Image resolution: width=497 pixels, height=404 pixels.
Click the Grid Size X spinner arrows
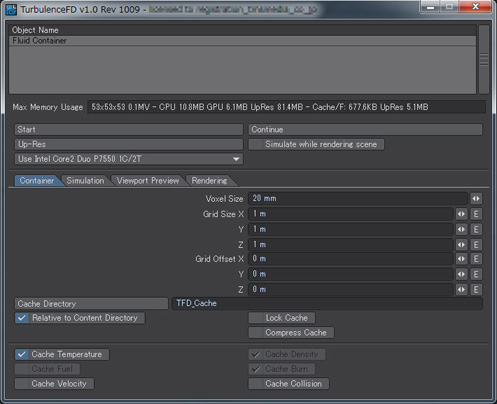461,214
